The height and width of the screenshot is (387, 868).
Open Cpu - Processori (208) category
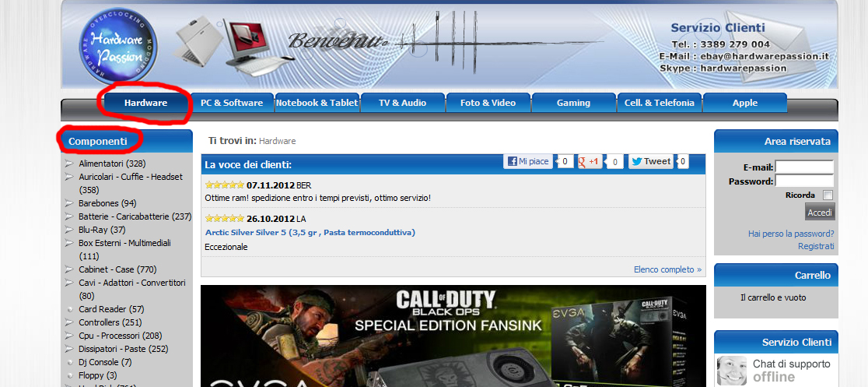[x=120, y=336]
